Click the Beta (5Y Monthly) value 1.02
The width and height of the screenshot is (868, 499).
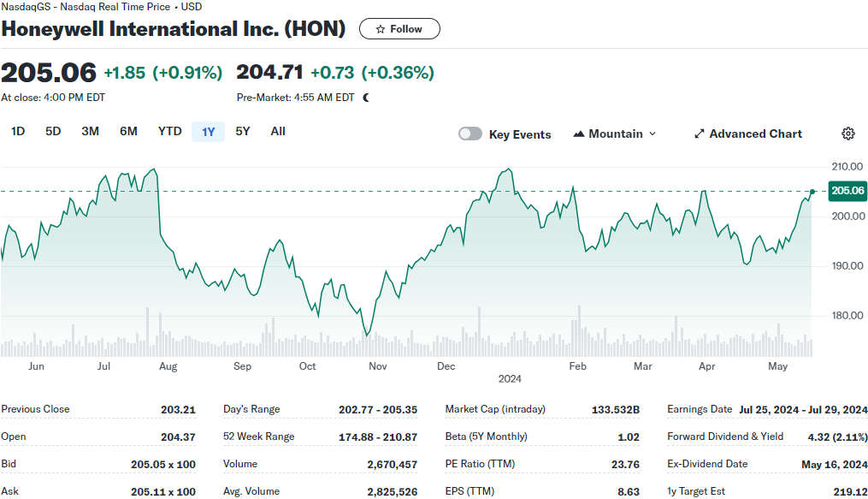(x=629, y=437)
